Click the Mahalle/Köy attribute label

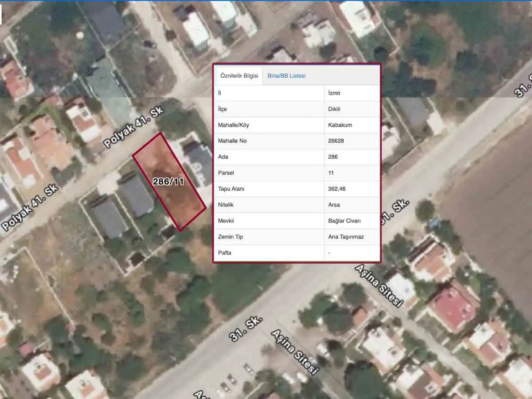[x=234, y=125]
